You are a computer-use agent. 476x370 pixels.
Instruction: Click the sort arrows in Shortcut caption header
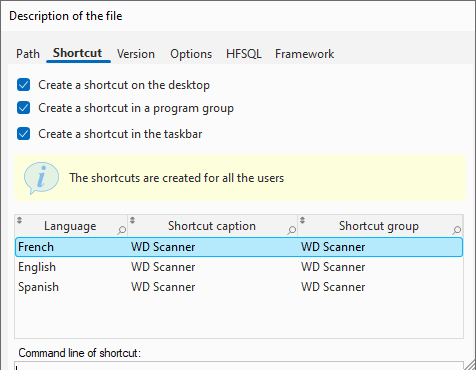pos(132,220)
